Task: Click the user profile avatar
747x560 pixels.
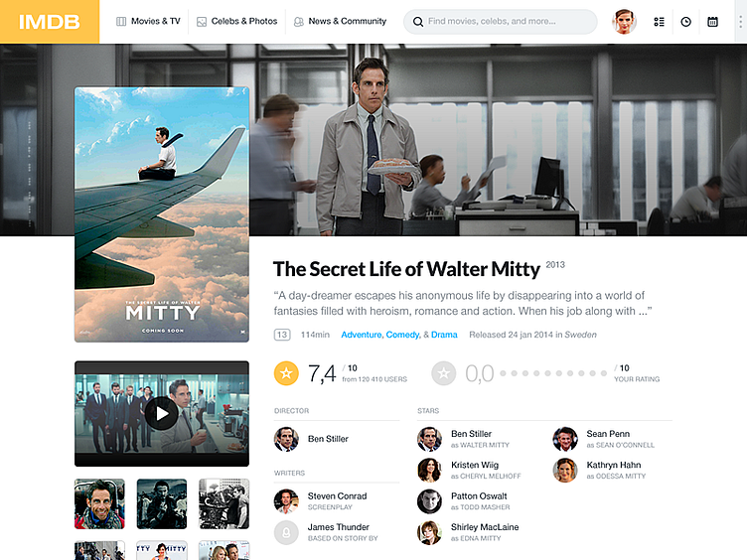Action: (x=624, y=22)
